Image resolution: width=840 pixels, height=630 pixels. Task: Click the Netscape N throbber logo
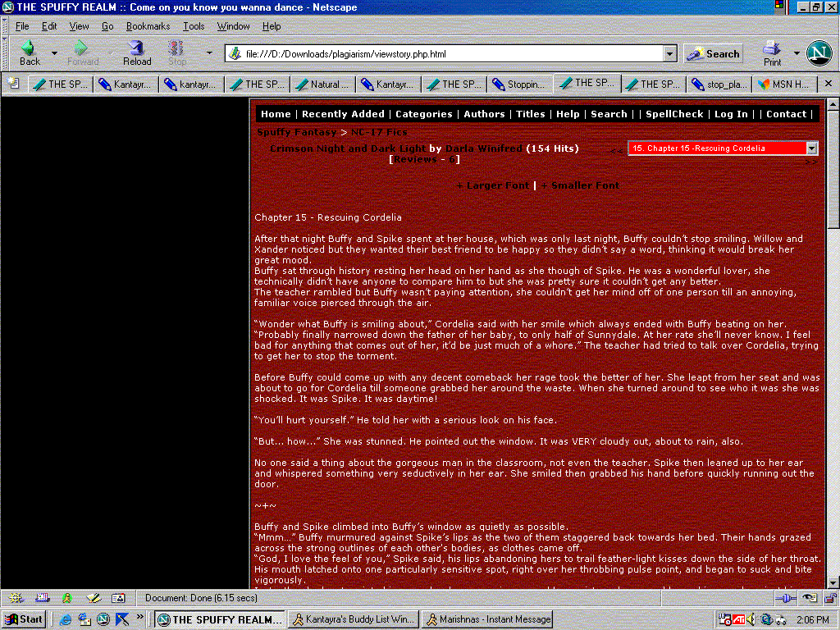pyautogui.click(x=819, y=53)
